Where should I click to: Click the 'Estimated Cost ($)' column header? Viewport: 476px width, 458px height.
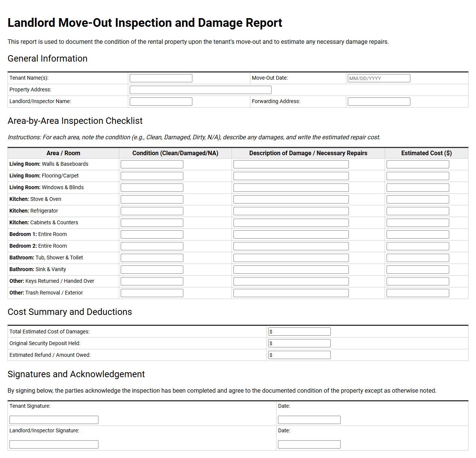pyautogui.click(x=427, y=153)
